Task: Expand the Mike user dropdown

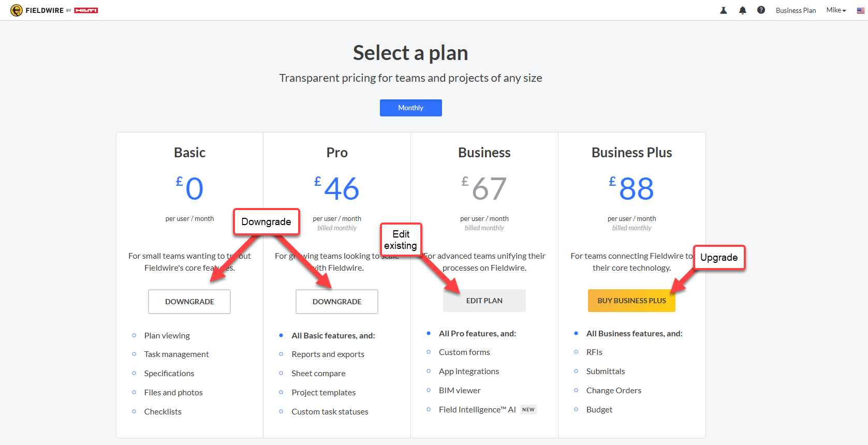Action: coord(836,10)
